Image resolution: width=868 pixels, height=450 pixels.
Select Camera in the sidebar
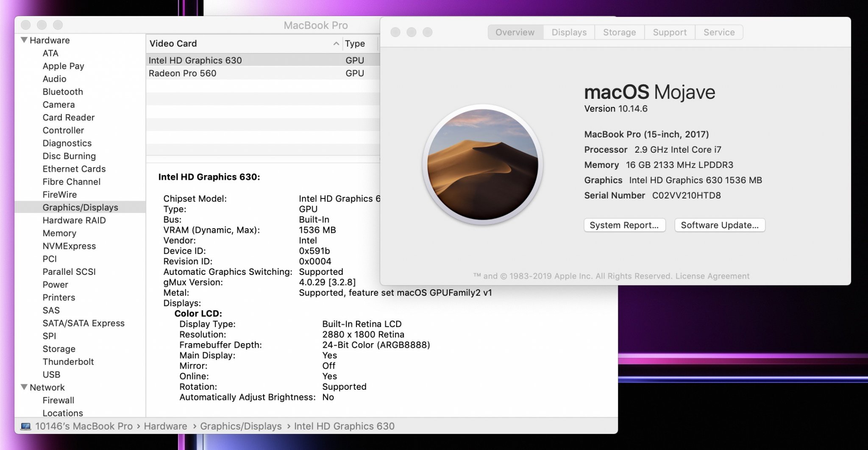[58, 104]
